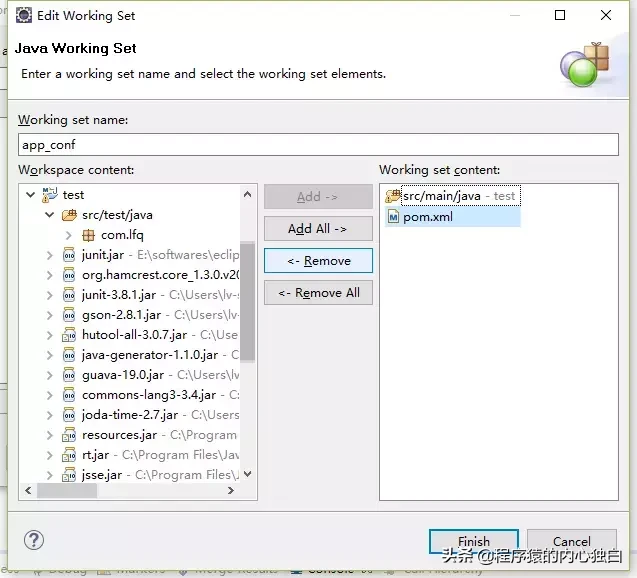
Task: Expand the commons-lang3-3.4.jar entry
Action: point(50,395)
